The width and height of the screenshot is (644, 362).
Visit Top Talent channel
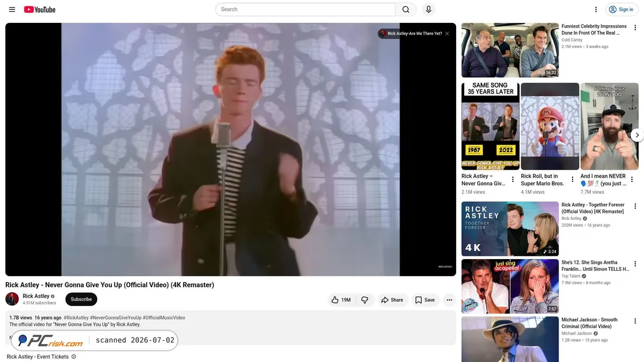[571, 276]
